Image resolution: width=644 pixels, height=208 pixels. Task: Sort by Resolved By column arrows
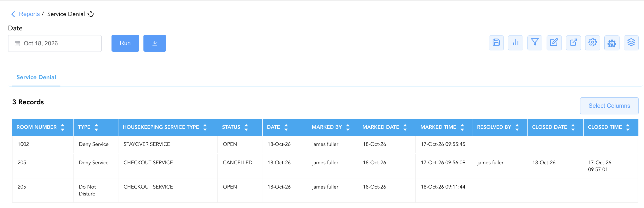(517, 127)
